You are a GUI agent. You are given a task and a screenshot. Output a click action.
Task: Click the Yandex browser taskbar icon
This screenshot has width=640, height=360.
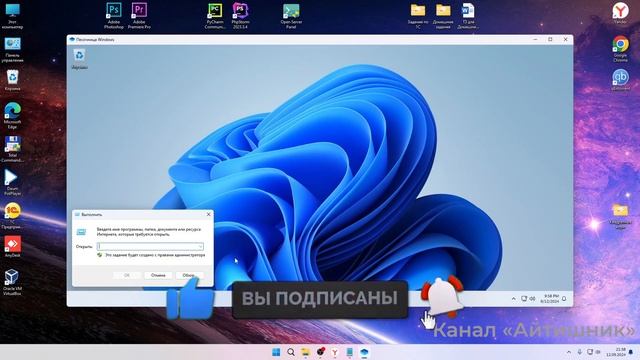[335, 352]
